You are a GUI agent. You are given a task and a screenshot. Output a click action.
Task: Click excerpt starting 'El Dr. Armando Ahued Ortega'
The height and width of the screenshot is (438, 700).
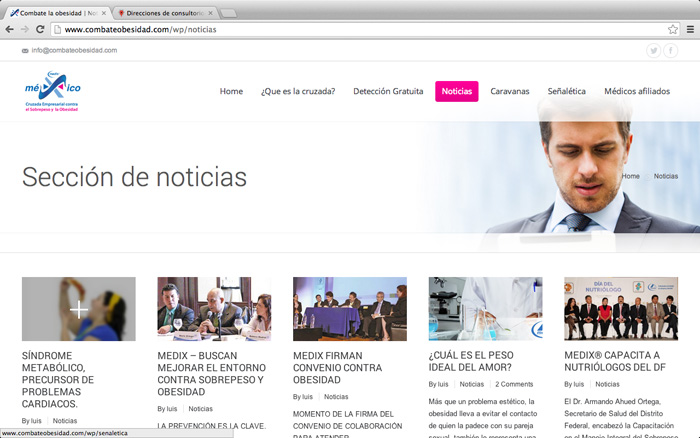(x=621, y=417)
